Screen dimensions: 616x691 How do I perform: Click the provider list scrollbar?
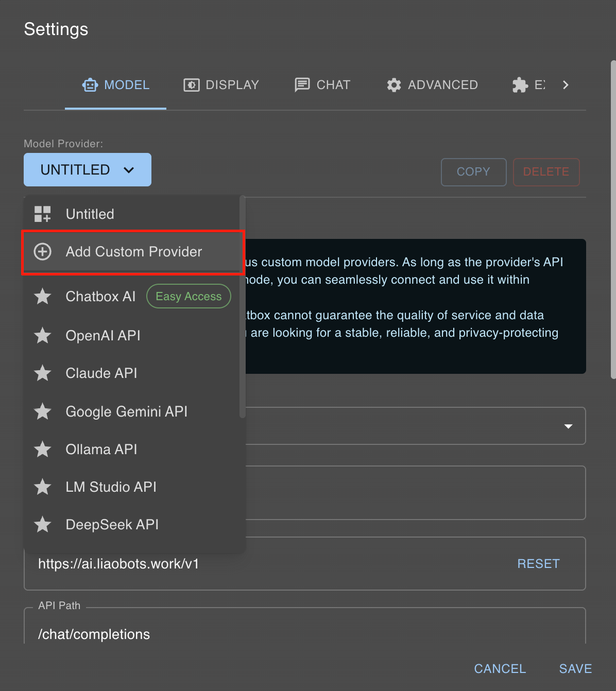coord(243,307)
